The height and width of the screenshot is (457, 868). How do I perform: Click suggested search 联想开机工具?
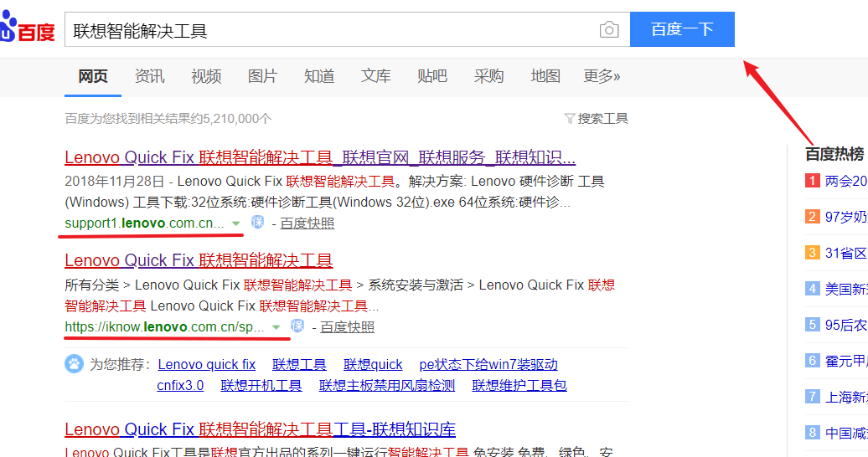click(261, 385)
